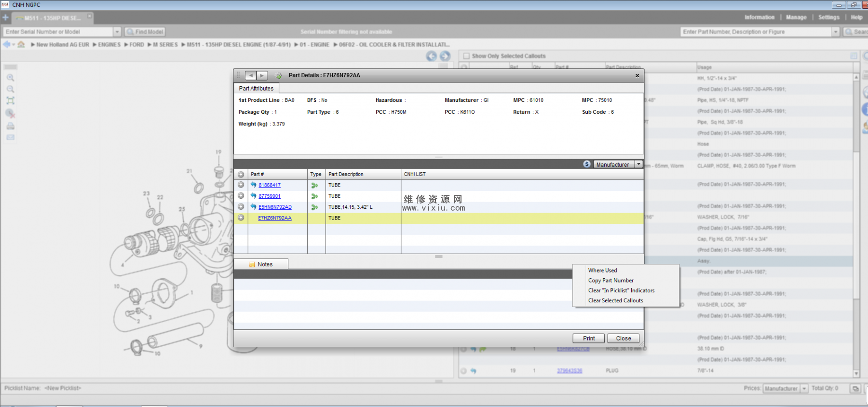868x407 pixels.
Task: Click the blue supersession arrow for 81868417
Action: [254, 185]
